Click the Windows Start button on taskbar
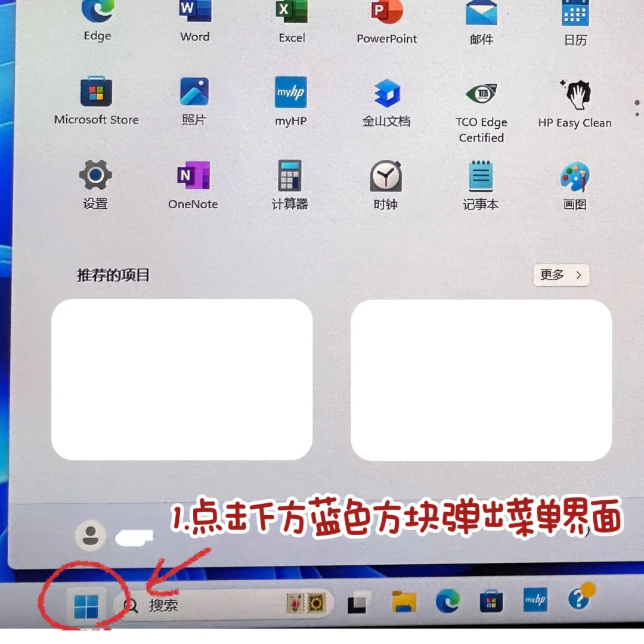This screenshot has width=644, height=644. 86,606
